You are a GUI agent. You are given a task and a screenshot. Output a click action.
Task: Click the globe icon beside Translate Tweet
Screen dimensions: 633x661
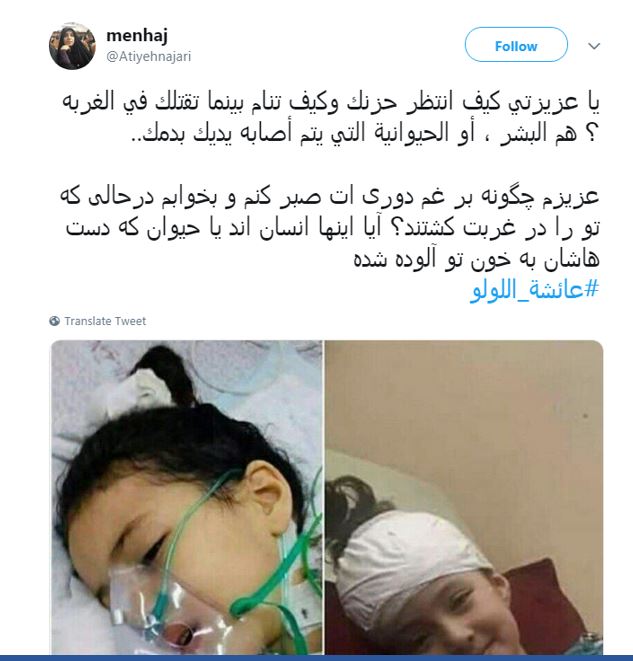point(54,321)
